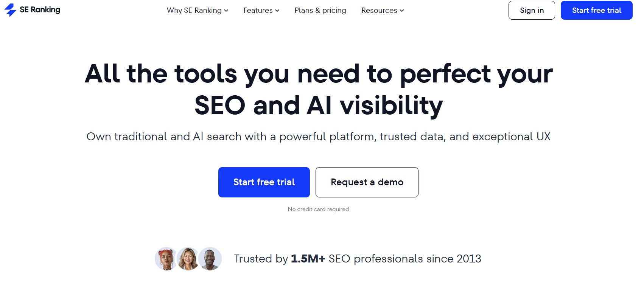Click the Features chevron arrow
Image resolution: width=644 pixels, height=281 pixels.
(x=277, y=11)
